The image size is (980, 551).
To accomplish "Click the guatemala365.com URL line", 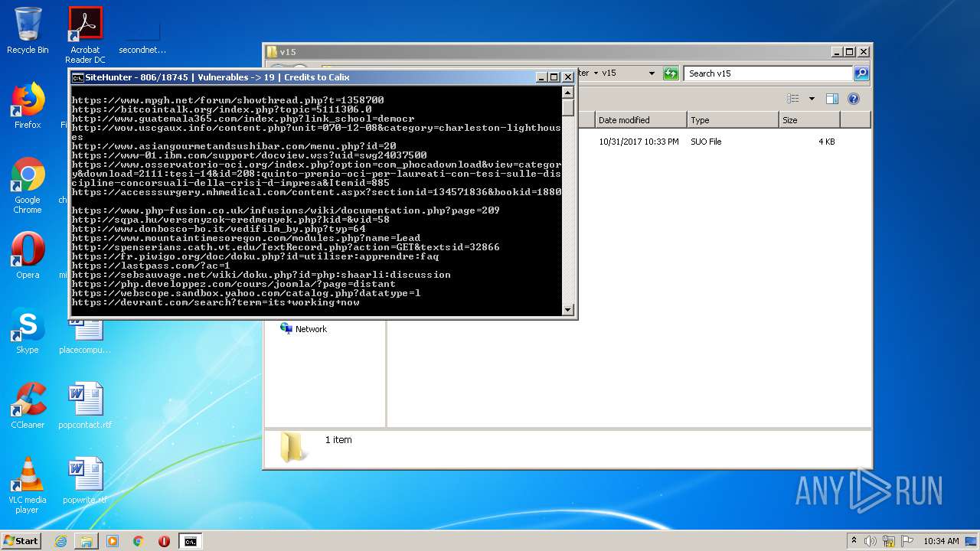I will 243,119.
